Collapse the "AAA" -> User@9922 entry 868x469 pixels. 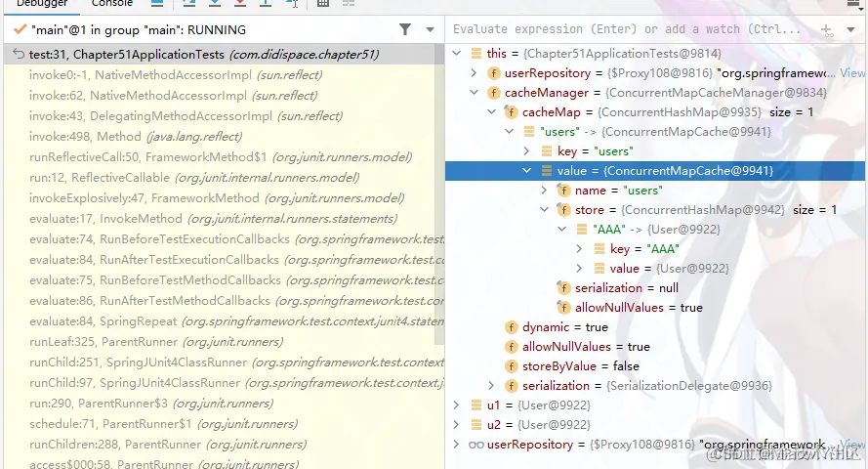(x=561, y=230)
